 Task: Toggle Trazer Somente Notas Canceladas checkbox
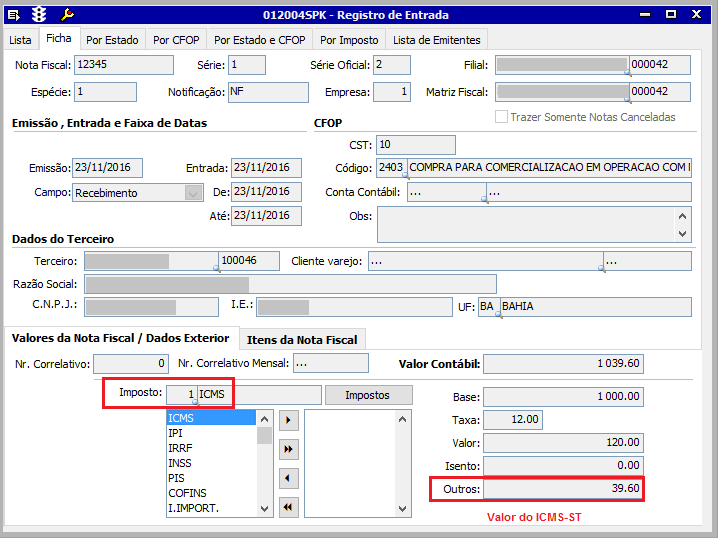point(501,117)
